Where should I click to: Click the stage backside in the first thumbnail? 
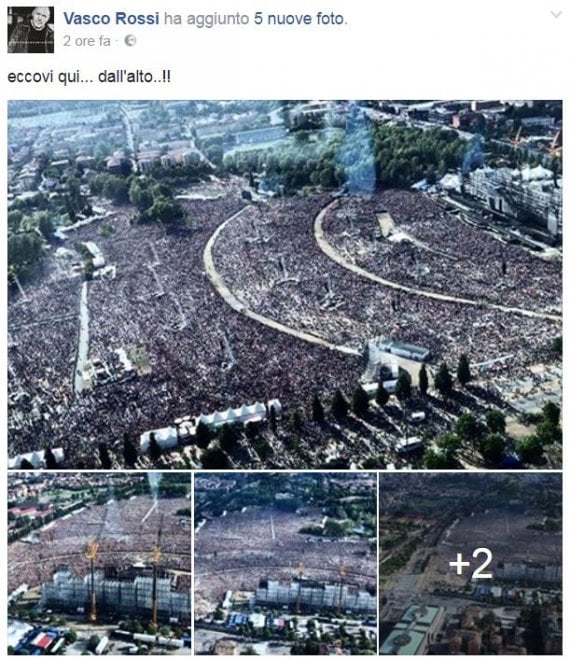[x=116, y=593]
